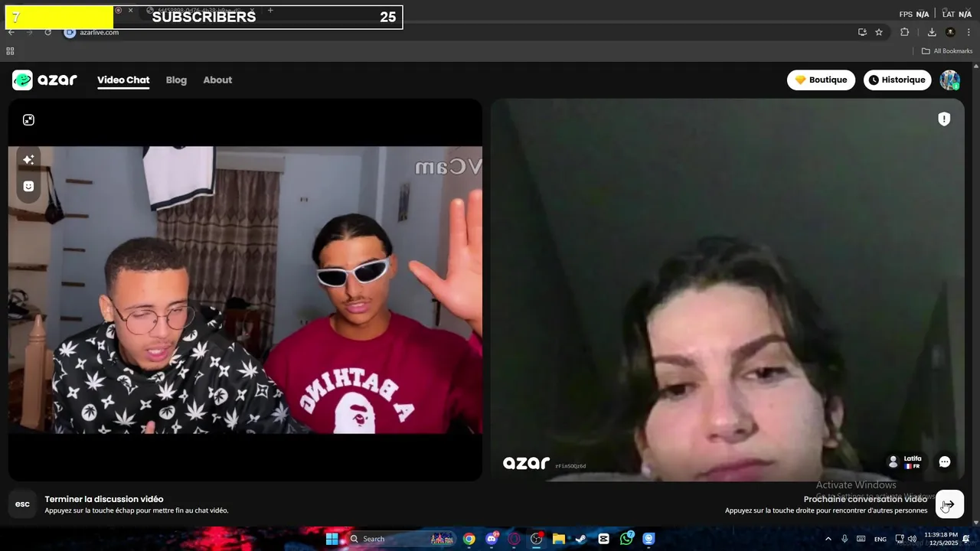Viewport: 980px width, 551px height.
Task: Show hidden system tray icons
Action: 828,539
